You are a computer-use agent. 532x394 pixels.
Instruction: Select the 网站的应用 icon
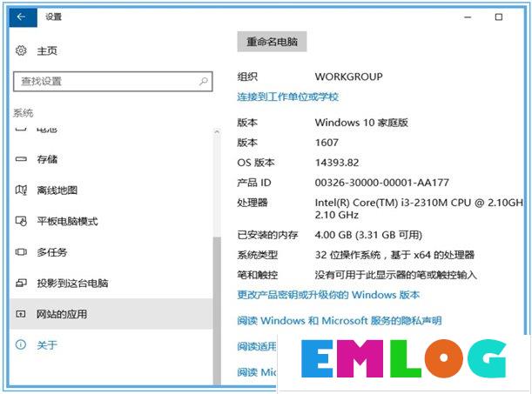click(x=21, y=314)
